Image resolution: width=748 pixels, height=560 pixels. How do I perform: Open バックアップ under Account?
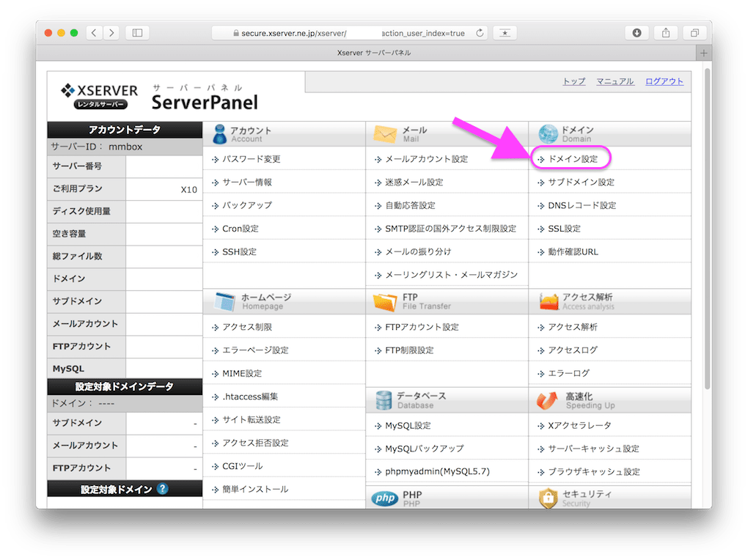[247, 205]
